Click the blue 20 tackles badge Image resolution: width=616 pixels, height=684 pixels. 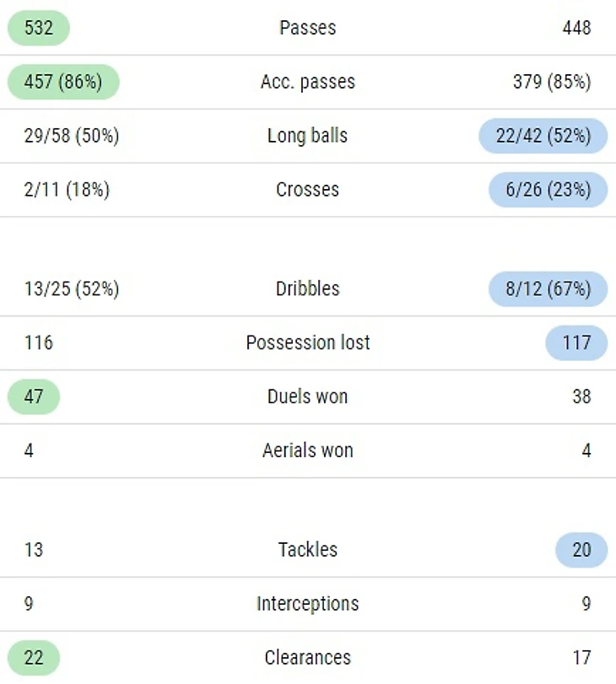(581, 550)
